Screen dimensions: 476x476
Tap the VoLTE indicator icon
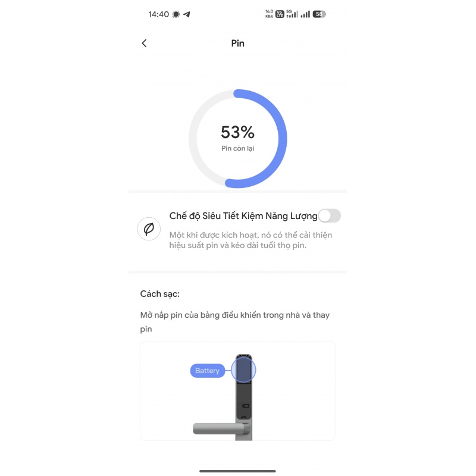(280, 14)
